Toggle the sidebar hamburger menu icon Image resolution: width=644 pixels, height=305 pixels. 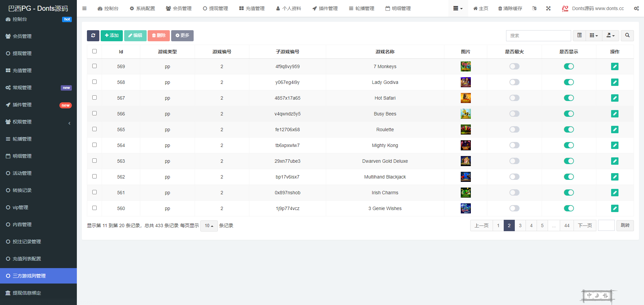[84, 8]
